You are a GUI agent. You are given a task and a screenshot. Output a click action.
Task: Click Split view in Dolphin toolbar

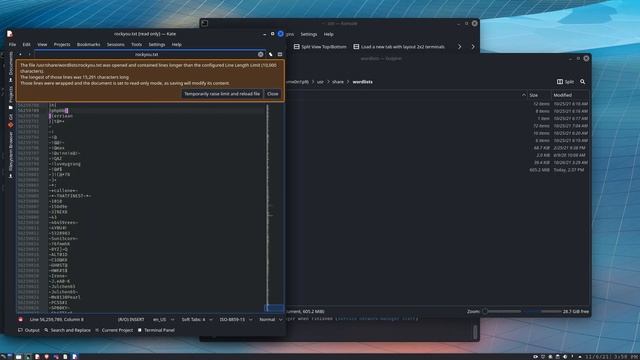click(565, 82)
